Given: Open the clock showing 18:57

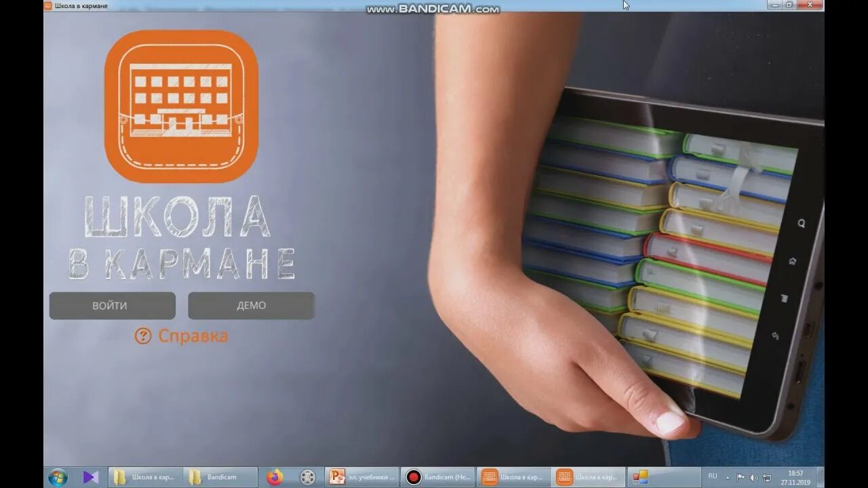Looking at the screenshot, I should click(795, 477).
